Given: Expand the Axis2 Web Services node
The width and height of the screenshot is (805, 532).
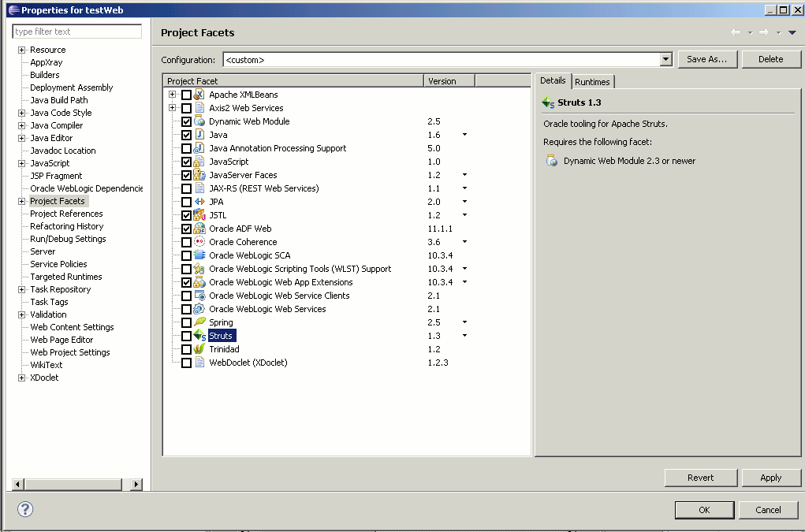Looking at the screenshot, I should click(172, 108).
